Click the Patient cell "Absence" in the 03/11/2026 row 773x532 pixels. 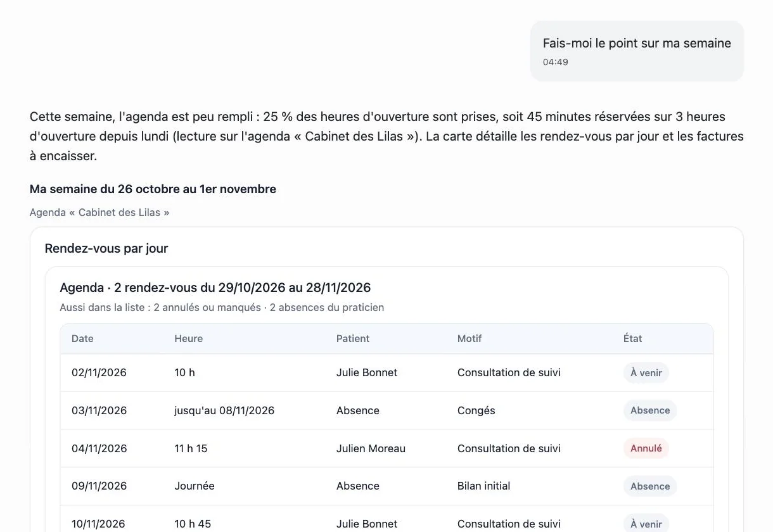(x=358, y=410)
